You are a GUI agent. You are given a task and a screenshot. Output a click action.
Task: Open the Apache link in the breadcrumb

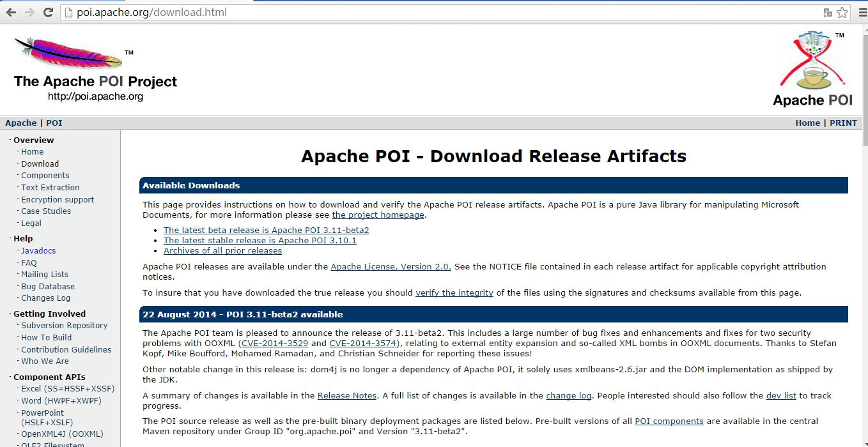pyautogui.click(x=21, y=123)
